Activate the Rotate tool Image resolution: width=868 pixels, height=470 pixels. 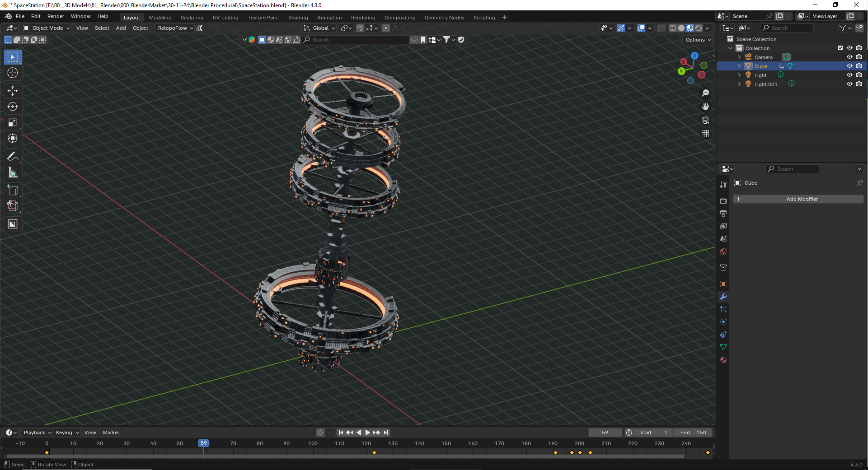13,107
